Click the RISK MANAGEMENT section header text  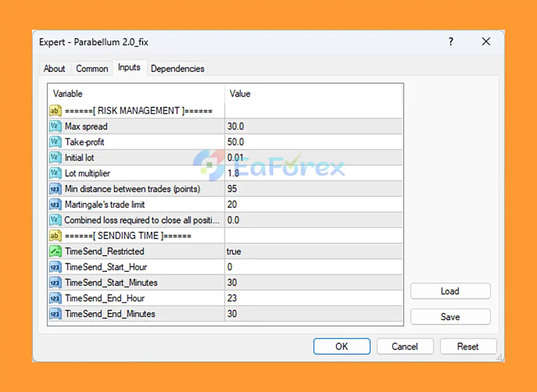tap(138, 111)
